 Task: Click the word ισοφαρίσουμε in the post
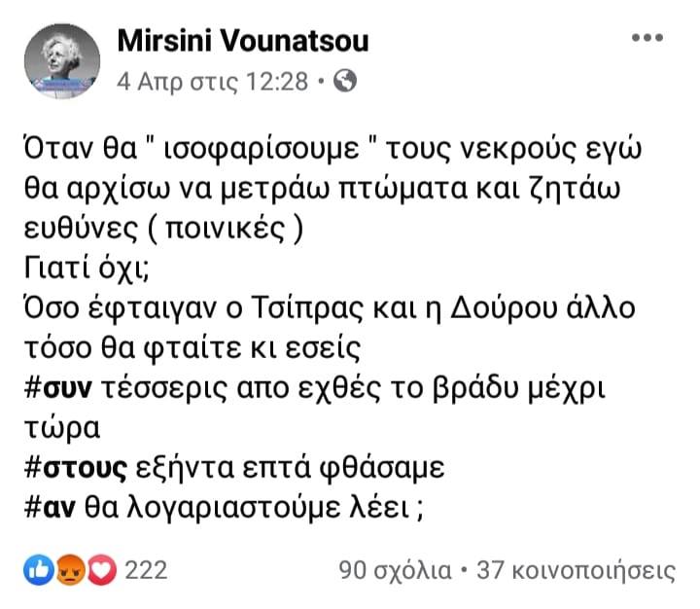coord(262,149)
